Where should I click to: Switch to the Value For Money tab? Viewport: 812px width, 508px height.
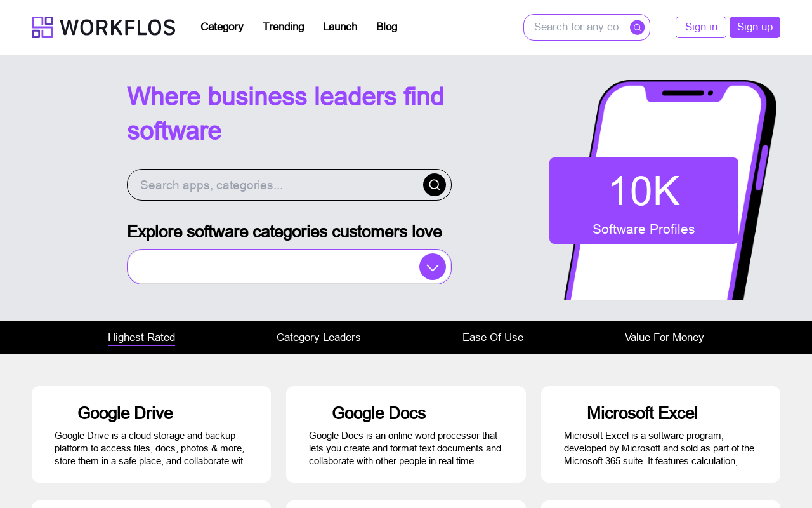(x=664, y=338)
